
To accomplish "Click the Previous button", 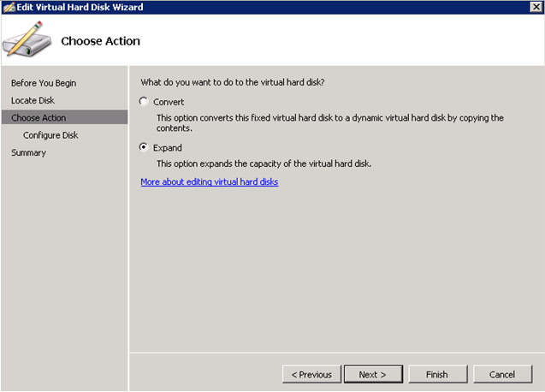I will [311, 374].
